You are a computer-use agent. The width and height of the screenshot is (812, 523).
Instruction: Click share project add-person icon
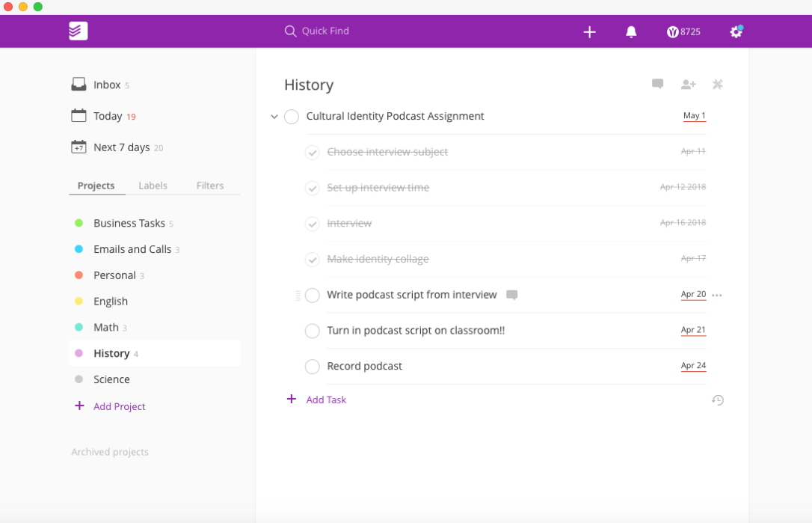pos(688,85)
